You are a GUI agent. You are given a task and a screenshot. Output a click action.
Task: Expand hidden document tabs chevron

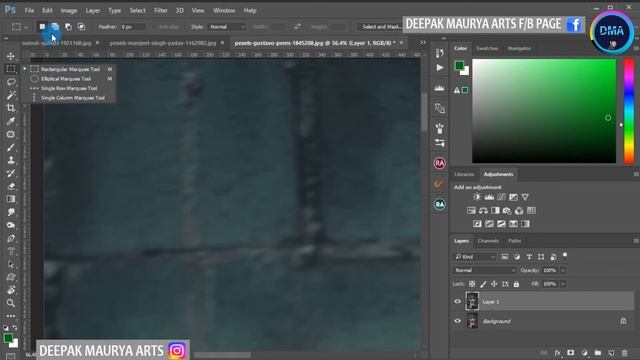point(422,42)
